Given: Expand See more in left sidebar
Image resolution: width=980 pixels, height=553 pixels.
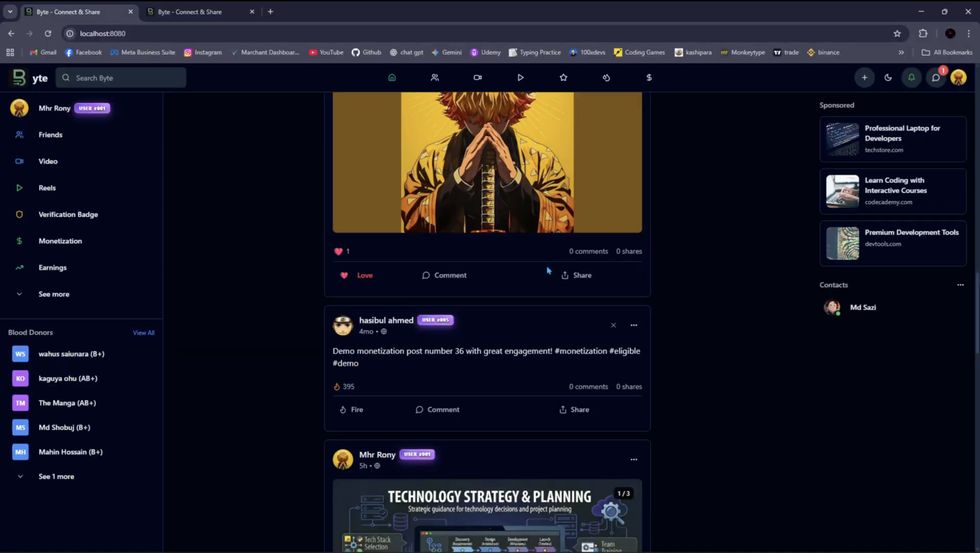Looking at the screenshot, I should coord(53,294).
